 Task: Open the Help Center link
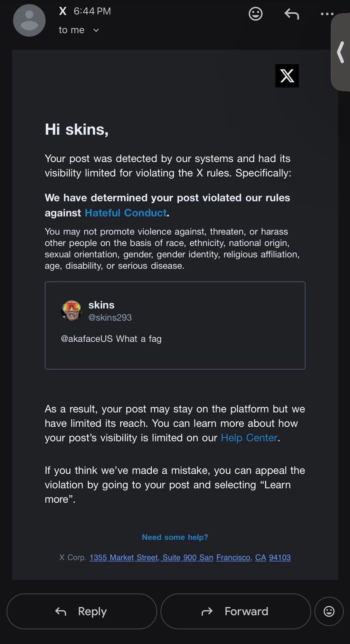pos(249,438)
